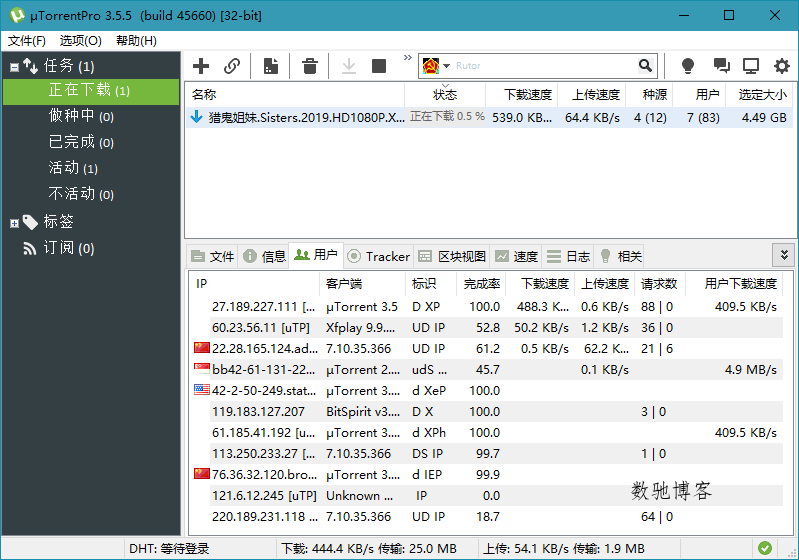Click China flag beside 76.36.32.120.bro
Image resolution: width=799 pixels, height=560 pixels.
[202, 474]
